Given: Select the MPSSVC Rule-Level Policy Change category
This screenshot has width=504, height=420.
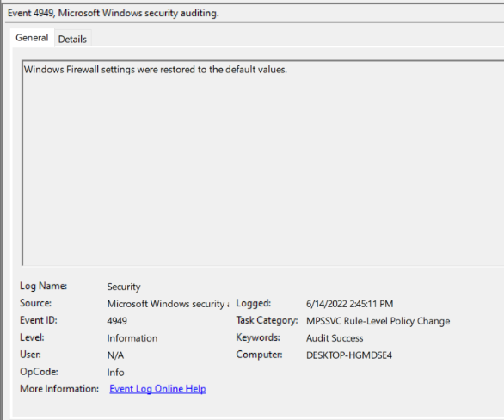Looking at the screenshot, I should pos(378,321).
